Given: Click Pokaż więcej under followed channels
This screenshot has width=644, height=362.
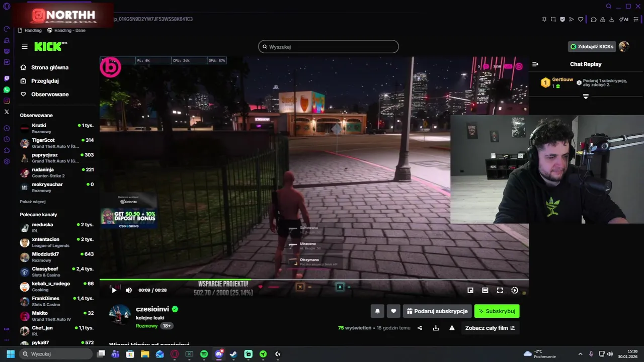Looking at the screenshot, I should 33,202.
